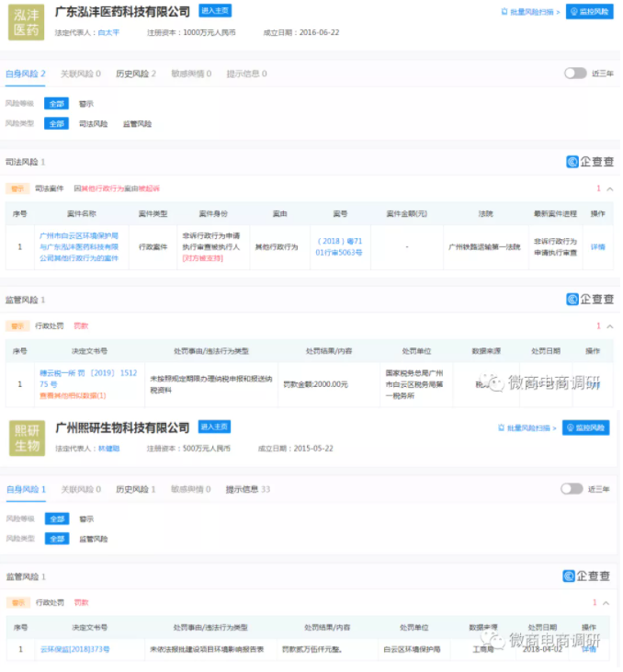623x672 pixels.
Task: Click the [对方被支持] red text
Action: click(x=203, y=259)
